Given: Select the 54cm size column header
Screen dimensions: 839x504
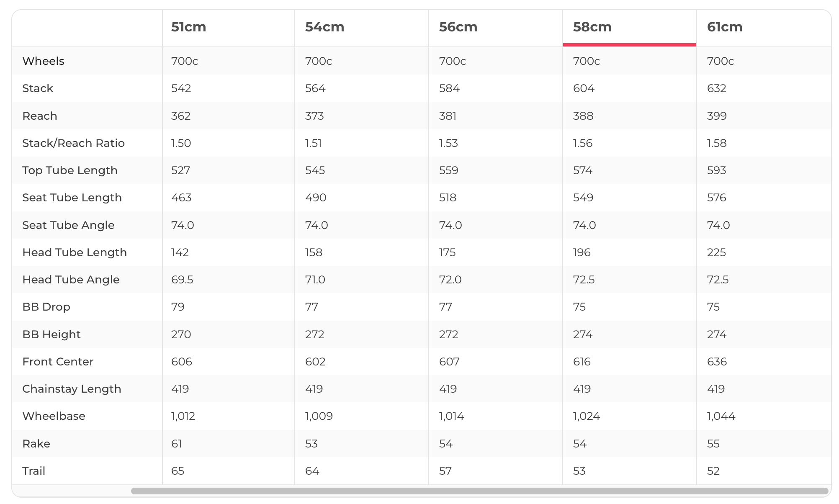Looking at the screenshot, I should coord(324,27).
